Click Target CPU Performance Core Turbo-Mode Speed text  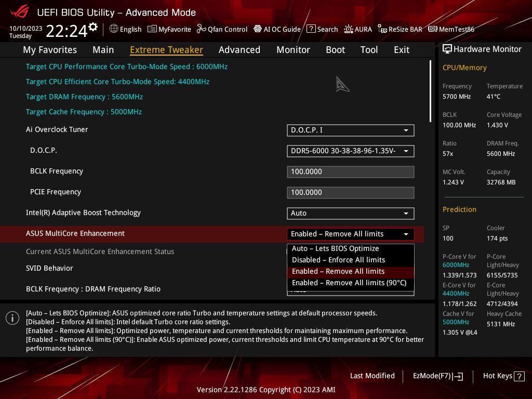point(127,66)
